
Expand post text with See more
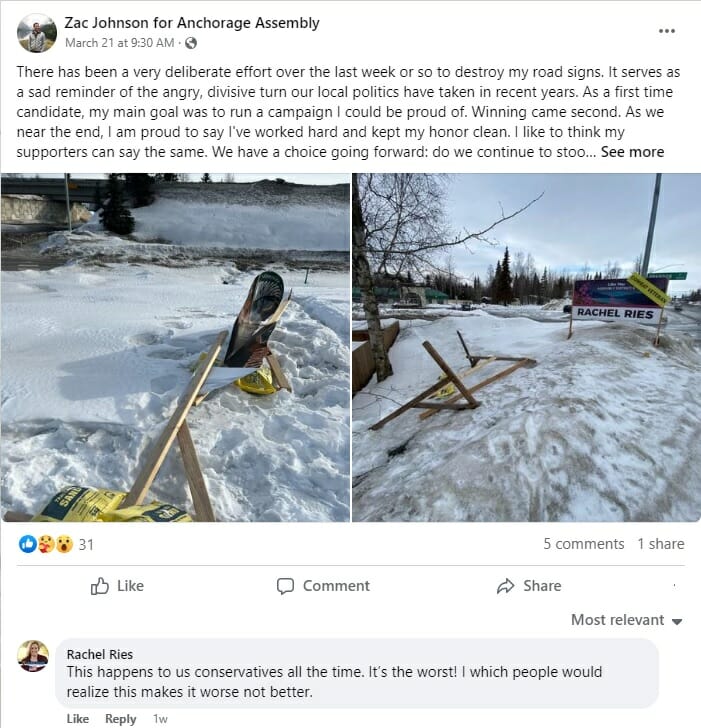coord(632,152)
